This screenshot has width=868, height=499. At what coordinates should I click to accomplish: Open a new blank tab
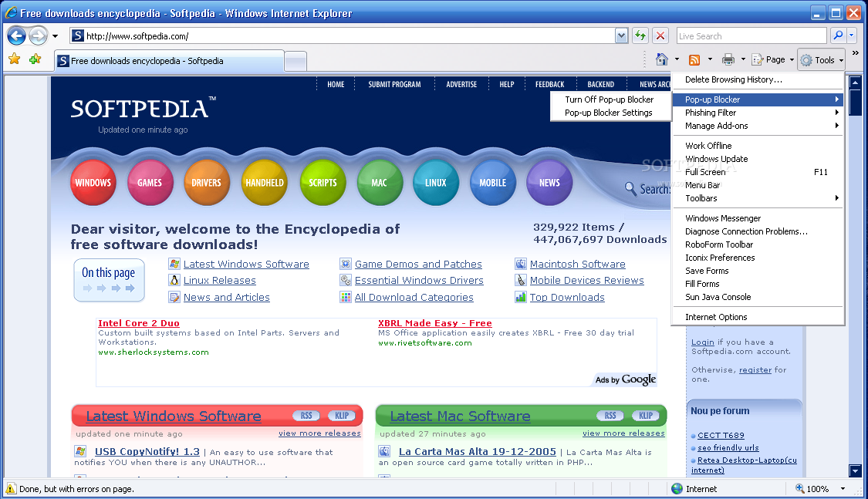point(296,62)
